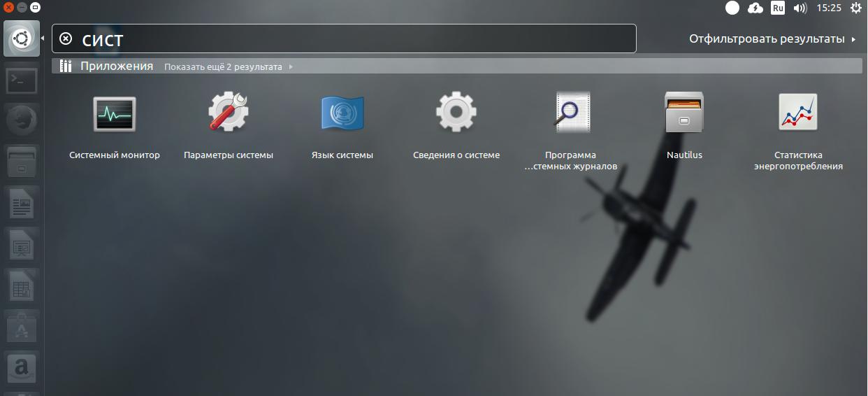
Task: Open the sound volume indicator
Action: [800, 8]
